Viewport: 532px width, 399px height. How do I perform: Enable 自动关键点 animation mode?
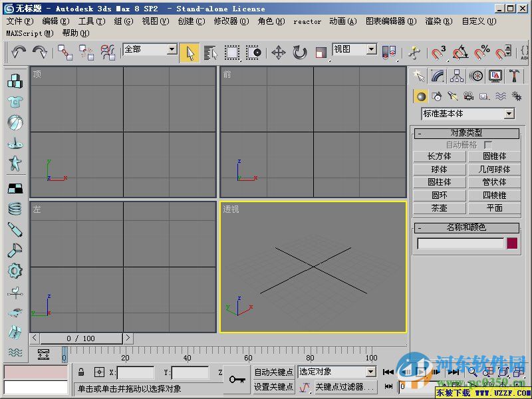(x=274, y=372)
